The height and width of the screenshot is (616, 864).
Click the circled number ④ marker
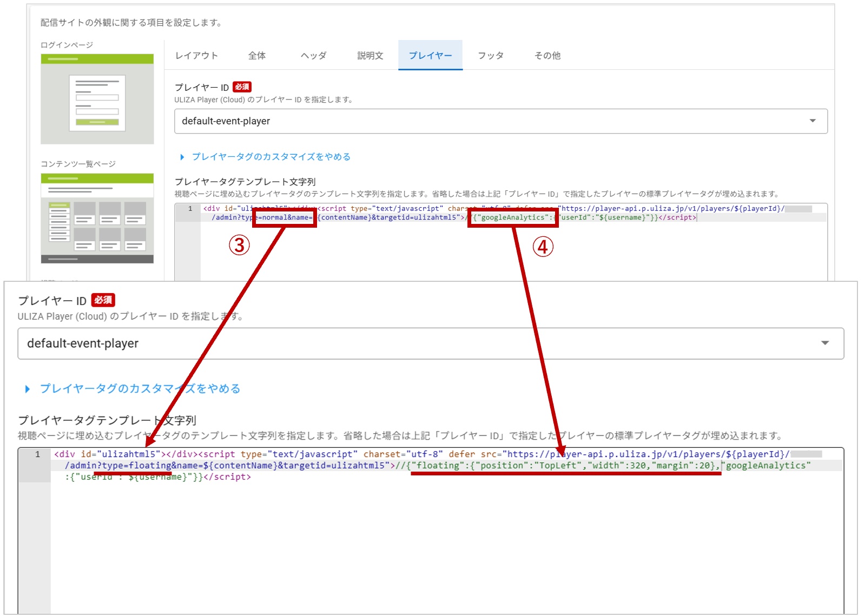[543, 247]
